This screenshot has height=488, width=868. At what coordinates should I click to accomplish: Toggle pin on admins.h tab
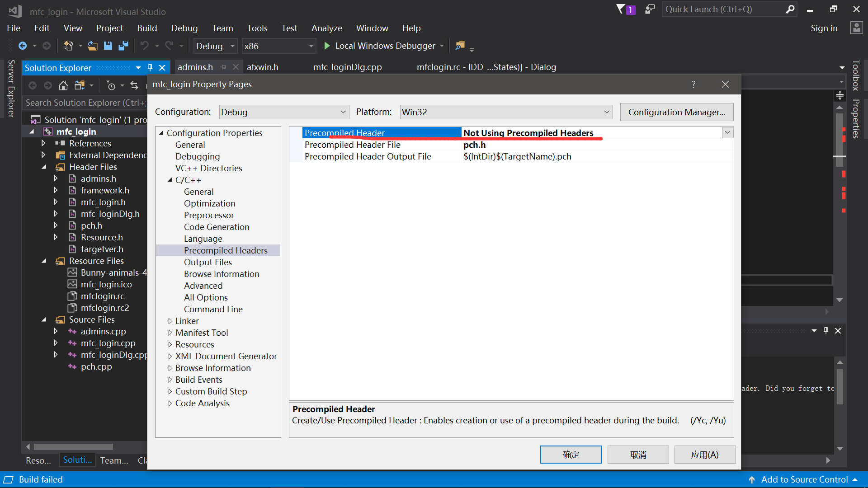(x=223, y=67)
